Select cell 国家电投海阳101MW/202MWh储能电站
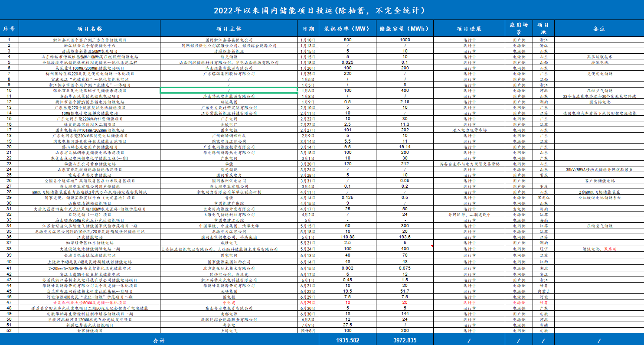This screenshot has height=345, width=644. (x=89, y=130)
